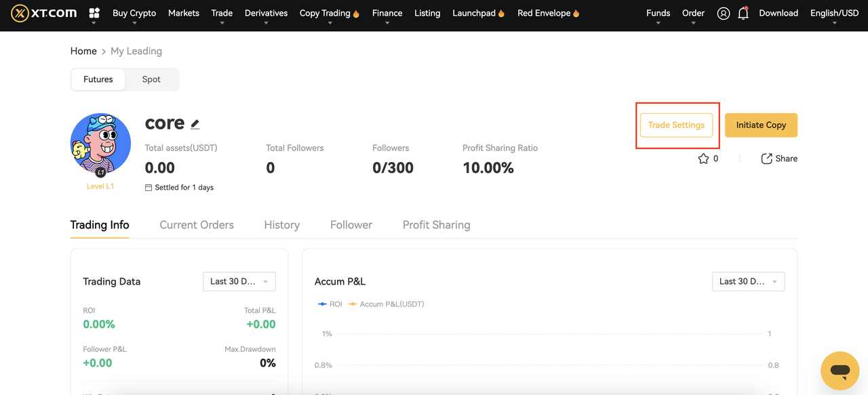Toggle Accum P&L(USDT) legend marker
Viewport: 868px width, 395px height.
pyautogui.click(x=387, y=304)
